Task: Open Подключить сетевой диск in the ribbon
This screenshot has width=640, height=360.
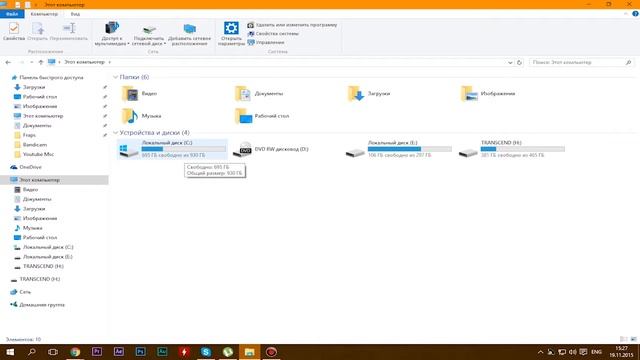Action: [x=149, y=34]
